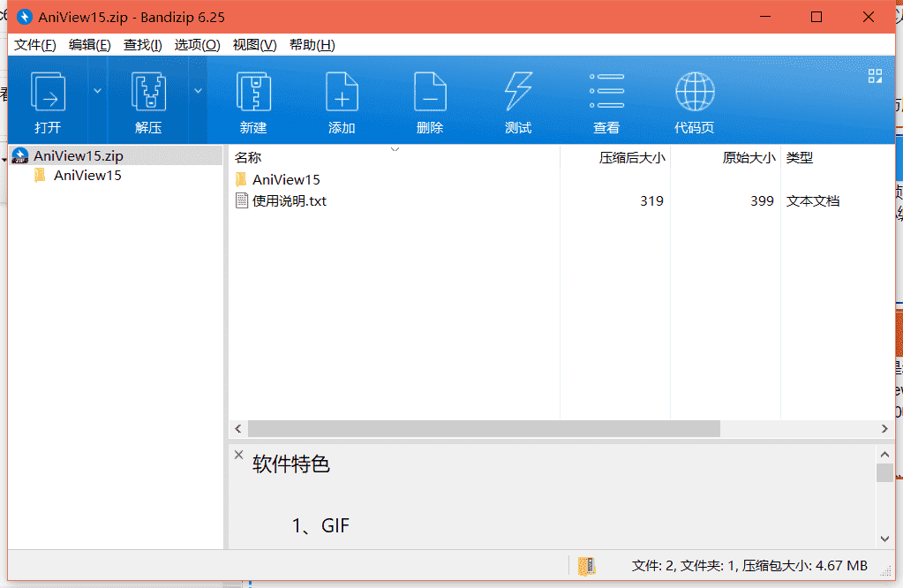Image resolution: width=903 pixels, height=588 pixels.
Task: Add files using the 添加 icon
Action: point(342,92)
